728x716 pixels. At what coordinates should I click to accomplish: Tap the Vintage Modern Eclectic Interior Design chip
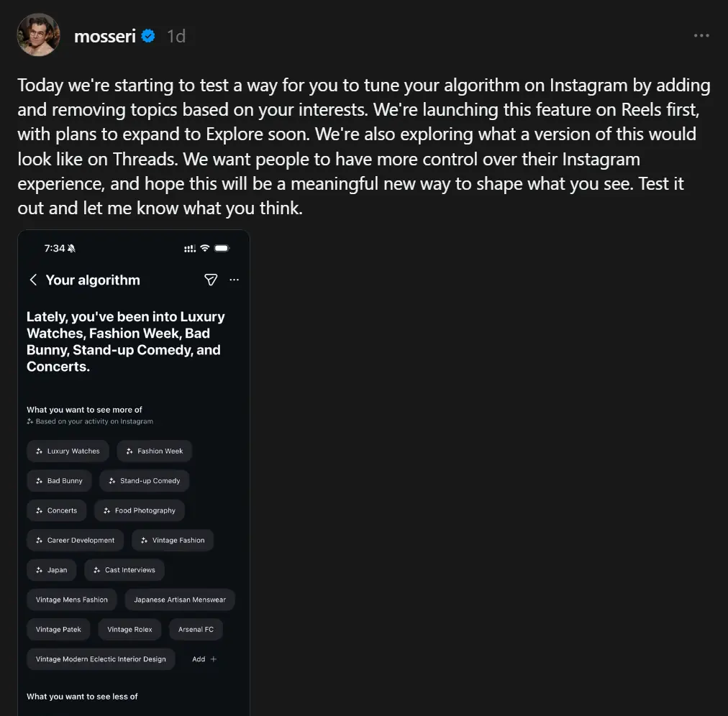pos(101,658)
